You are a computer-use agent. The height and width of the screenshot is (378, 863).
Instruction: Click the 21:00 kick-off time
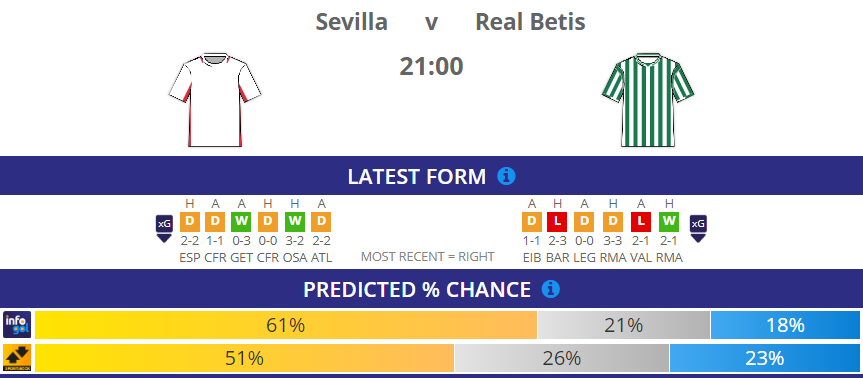tap(432, 66)
